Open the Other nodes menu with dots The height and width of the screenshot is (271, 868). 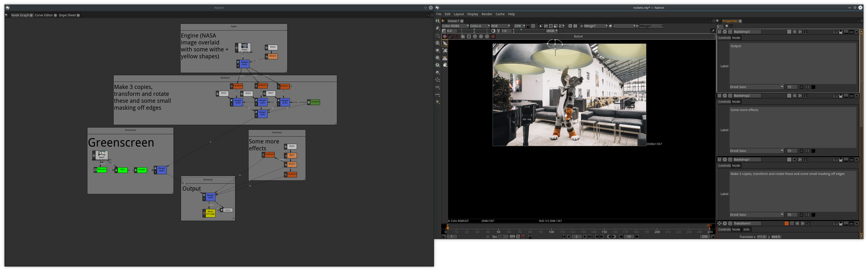point(438,95)
